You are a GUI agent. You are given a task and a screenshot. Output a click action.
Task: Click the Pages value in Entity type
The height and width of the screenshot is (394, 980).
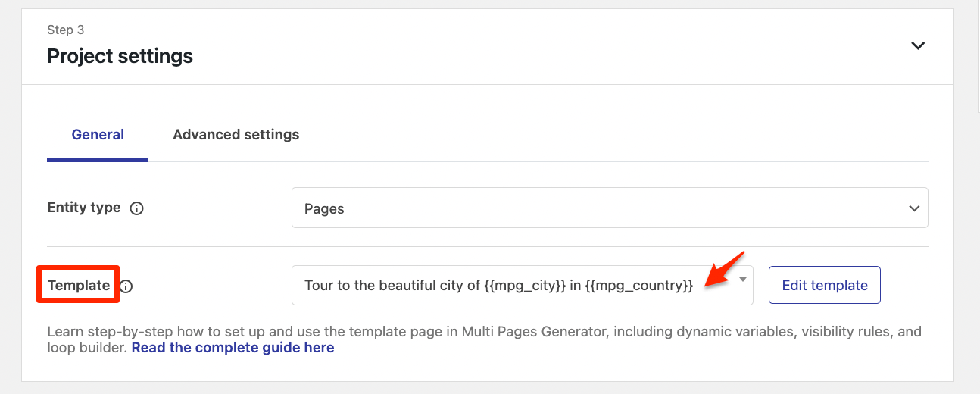pyautogui.click(x=324, y=208)
